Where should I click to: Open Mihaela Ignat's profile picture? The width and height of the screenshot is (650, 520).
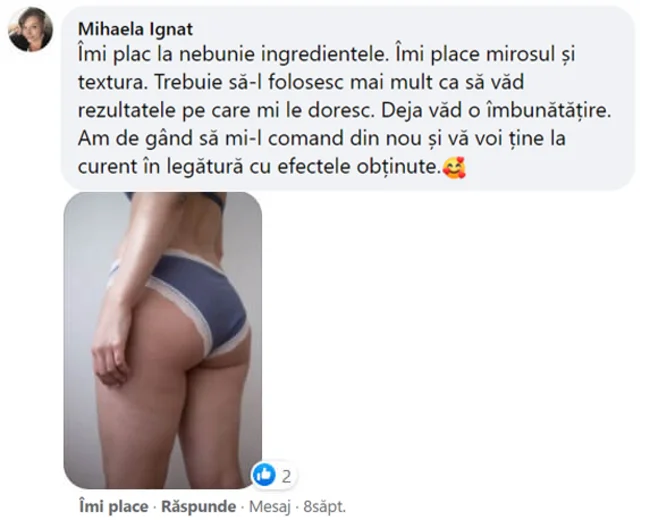[31, 29]
